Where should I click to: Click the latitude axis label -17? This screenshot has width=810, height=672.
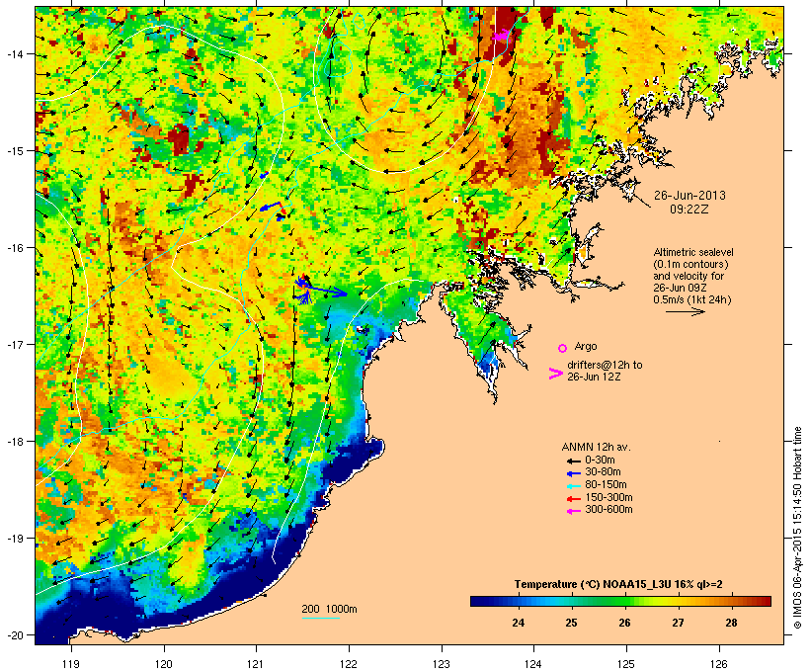click(x=14, y=344)
